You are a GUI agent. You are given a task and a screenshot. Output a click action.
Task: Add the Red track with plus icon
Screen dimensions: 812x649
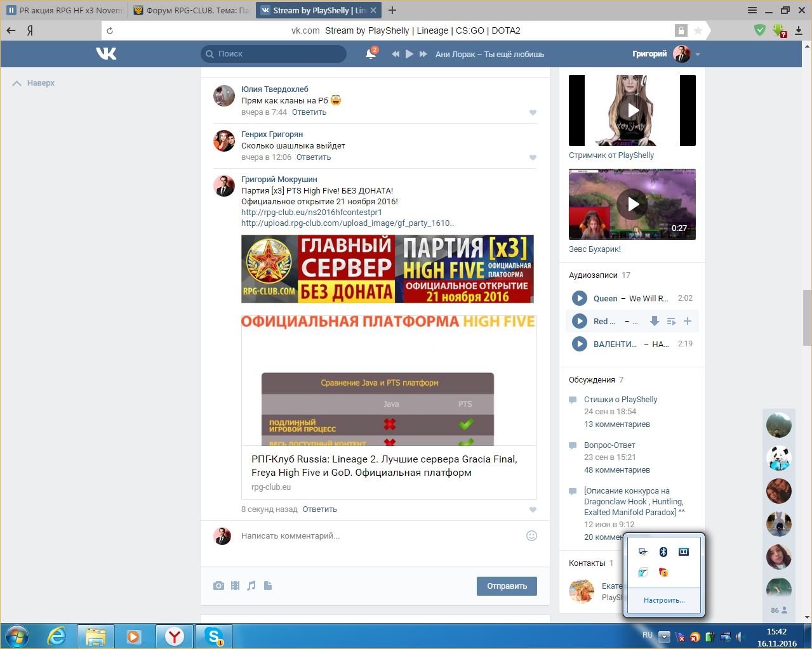688,321
